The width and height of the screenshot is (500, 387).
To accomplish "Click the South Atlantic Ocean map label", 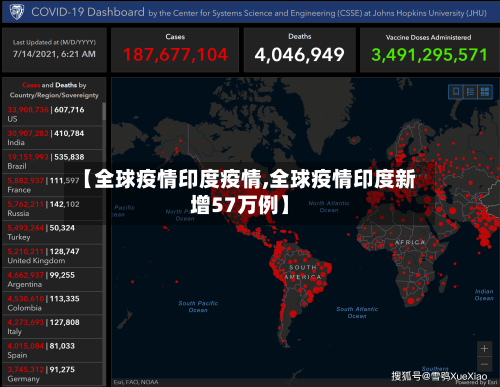I will click(x=357, y=312).
